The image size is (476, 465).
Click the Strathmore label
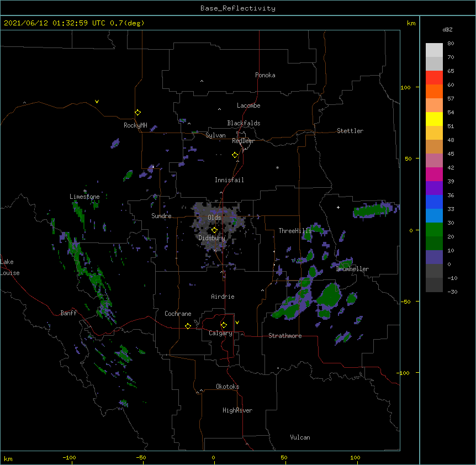pyautogui.click(x=285, y=336)
